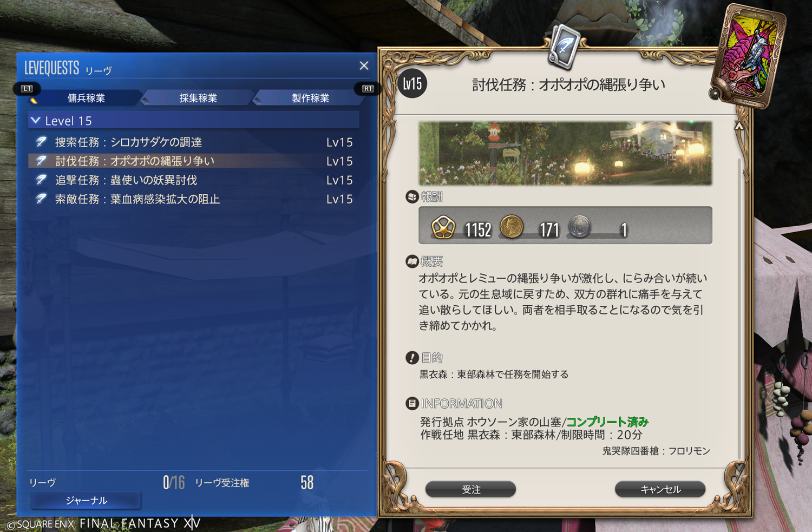Click the experience points reward icon
The height and width of the screenshot is (532, 812).
pyautogui.click(x=443, y=227)
